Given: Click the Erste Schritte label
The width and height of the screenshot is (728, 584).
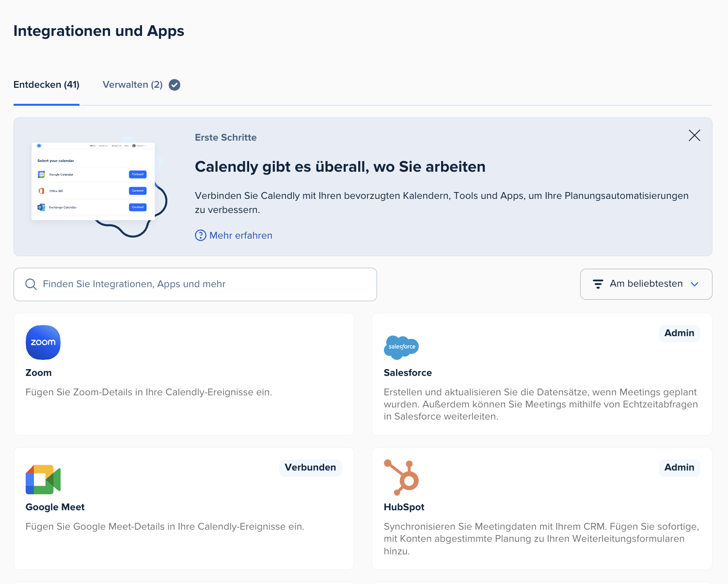Looking at the screenshot, I should [x=226, y=137].
